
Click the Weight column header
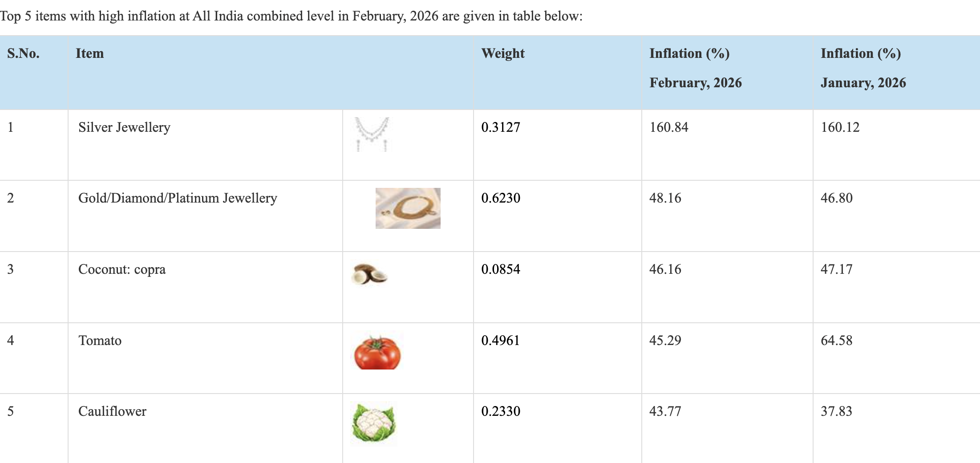click(503, 53)
